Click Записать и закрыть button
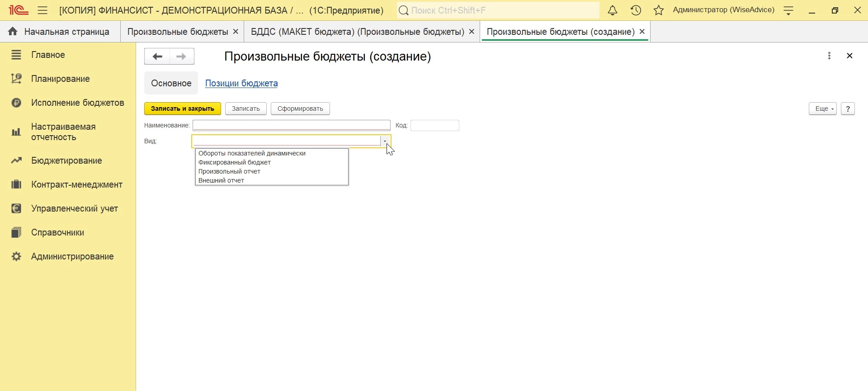 click(x=183, y=108)
